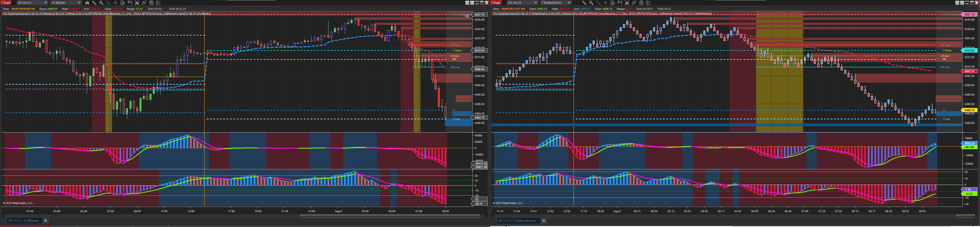Click the list icon in 15 Minute chart toolbar

[159, 3]
